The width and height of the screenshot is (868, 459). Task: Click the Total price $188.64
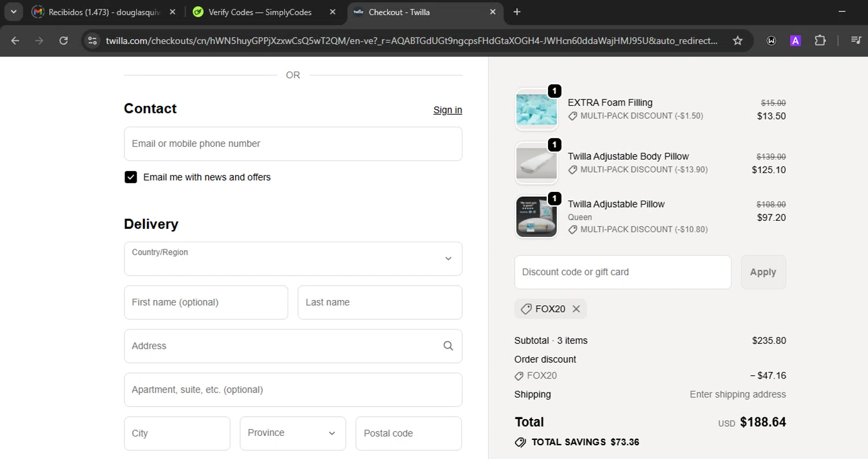(x=763, y=422)
